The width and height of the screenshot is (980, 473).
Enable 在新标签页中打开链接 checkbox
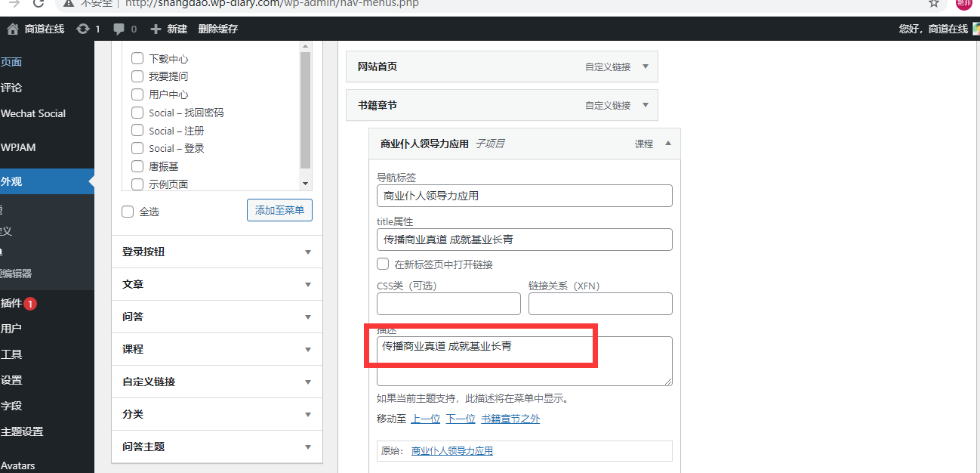click(383, 264)
